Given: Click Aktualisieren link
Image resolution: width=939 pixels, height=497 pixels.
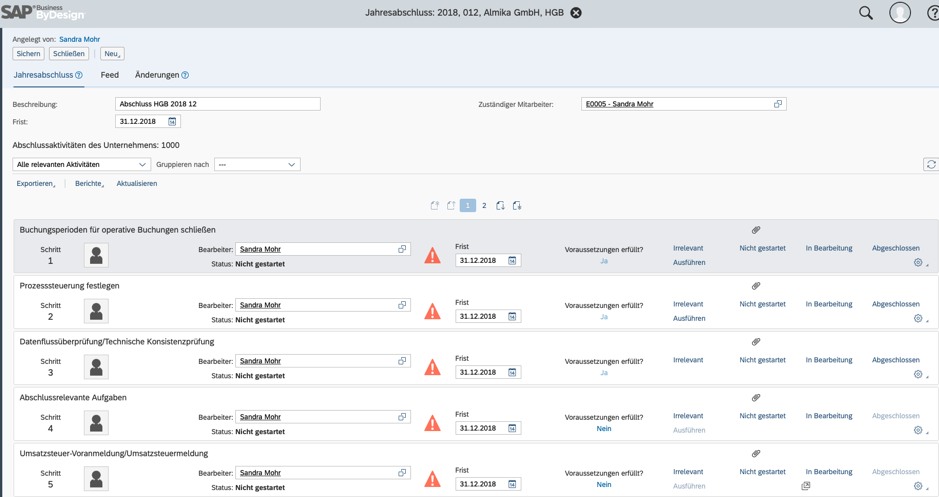Looking at the screenshot, I should point(137,184).
